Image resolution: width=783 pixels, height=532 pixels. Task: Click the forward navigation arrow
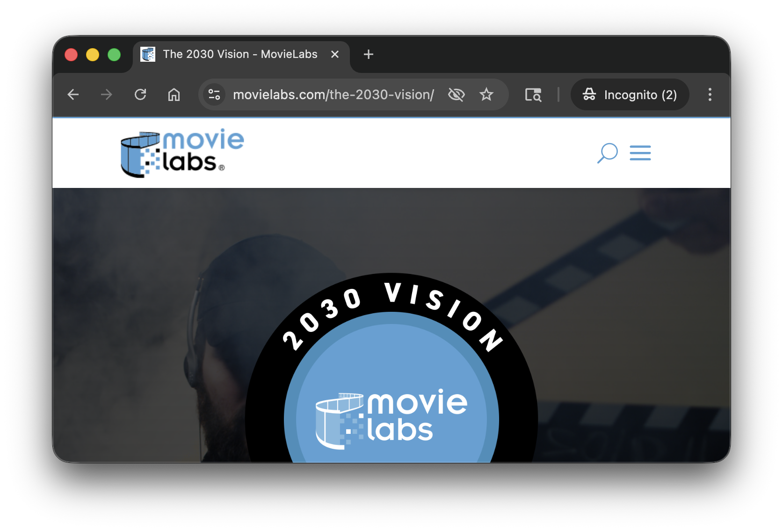pyautogui.click(x=107, y=95)
